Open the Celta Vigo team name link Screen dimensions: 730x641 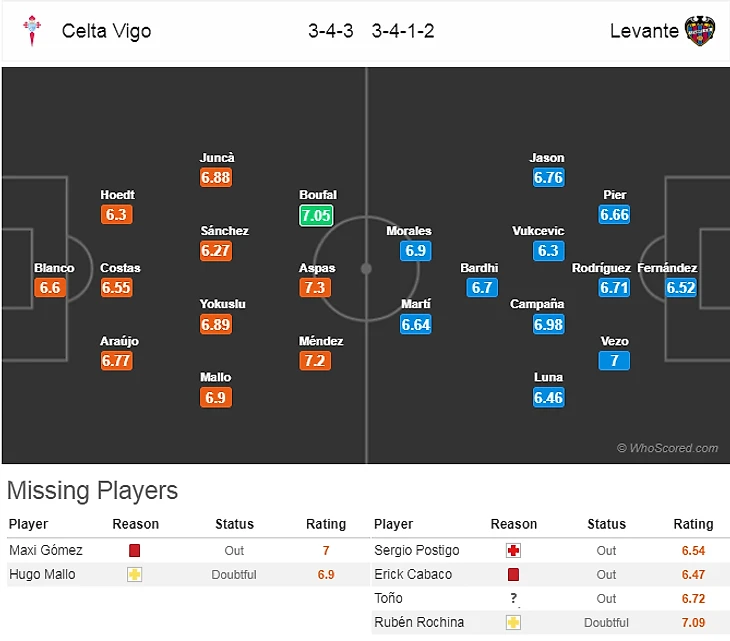point(106,31)
